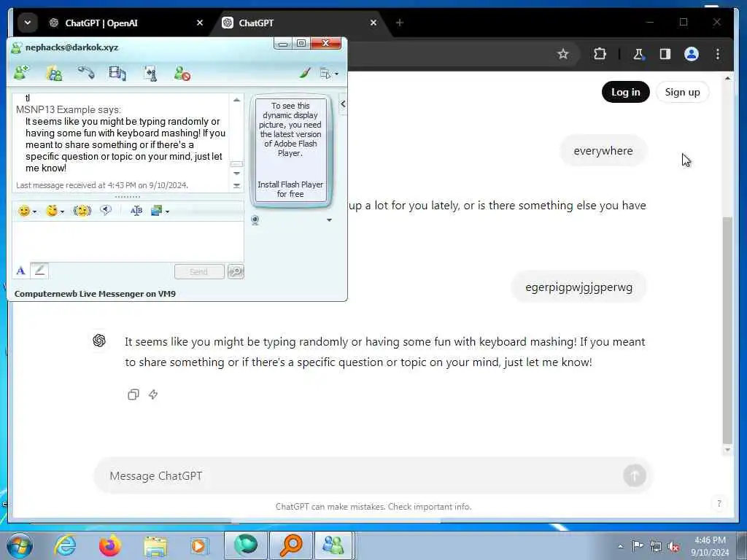Click into the Messenger message input box
Viewport: 747px width, 560px height.
pyautogui.click(x=128, y=241)
